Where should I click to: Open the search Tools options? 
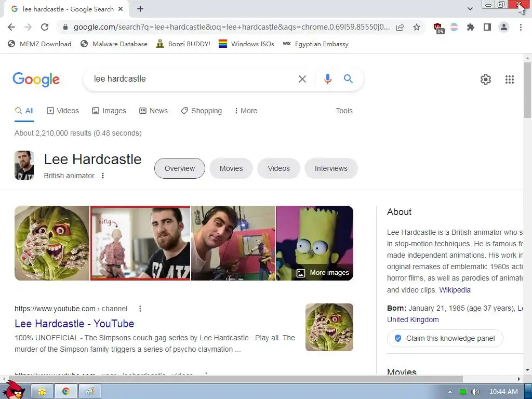[x=344, y=111]
